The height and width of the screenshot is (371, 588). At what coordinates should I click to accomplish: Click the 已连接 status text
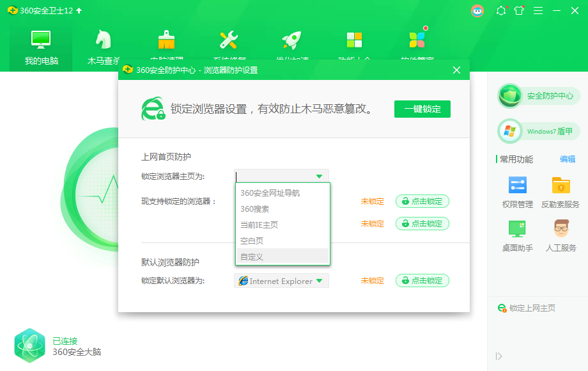tap(65, 341)
